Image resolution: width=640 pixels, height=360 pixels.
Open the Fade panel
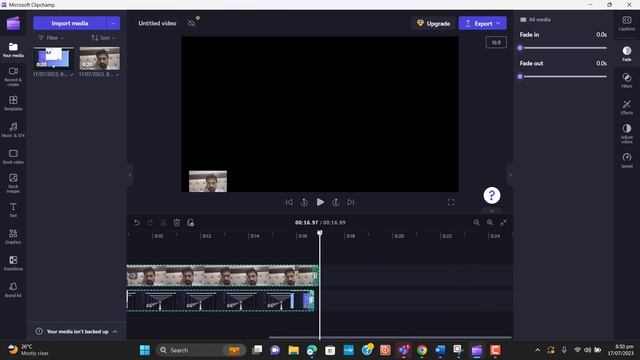(x=627, y=54)
